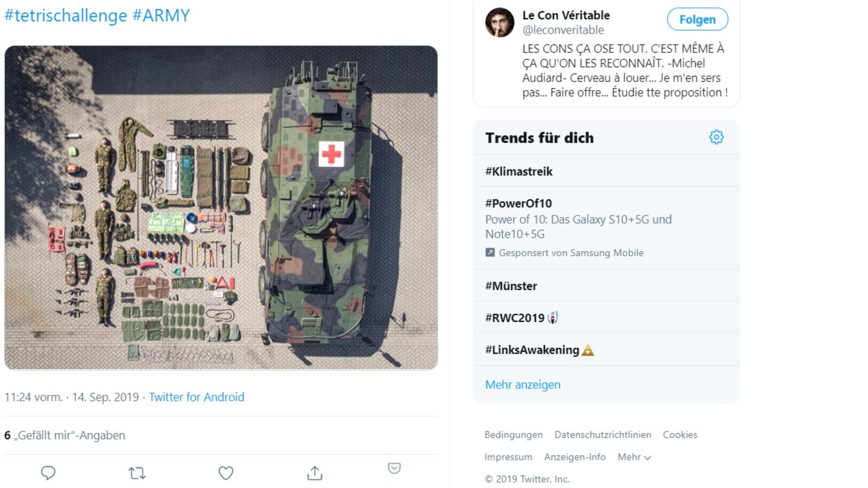Viewport: 868px width, 488px height.
Task: Click the Pocket save icon
Action: pyautogui.click(x=394, y=468)
